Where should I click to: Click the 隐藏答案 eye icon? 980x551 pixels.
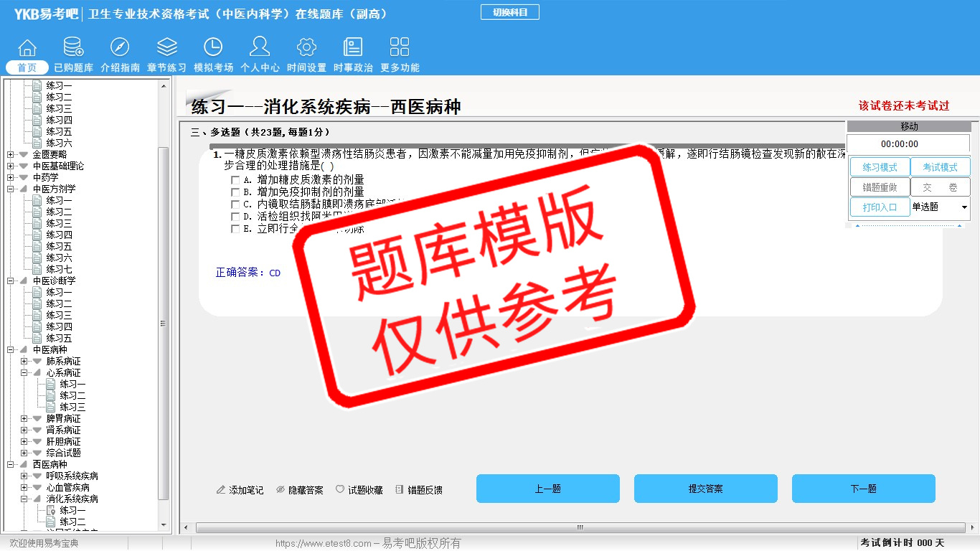[281, 490]
